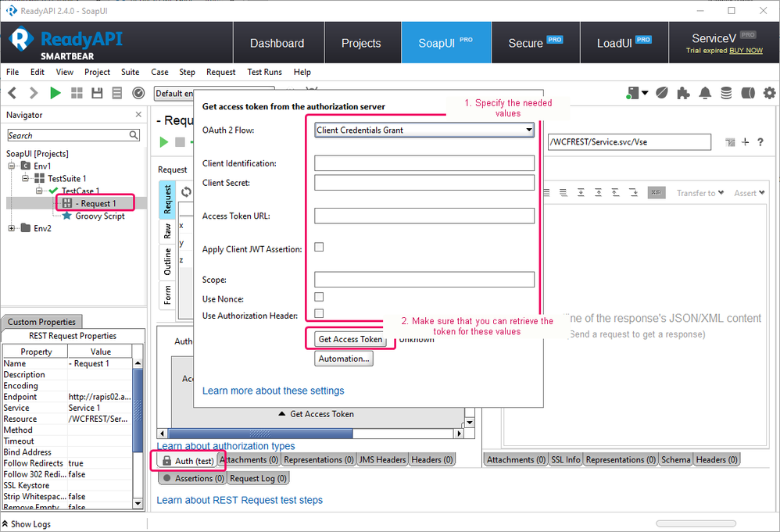This screenshot has height=532, width=780.
Task: Open notifications bell icon
Action: point(705,93)
